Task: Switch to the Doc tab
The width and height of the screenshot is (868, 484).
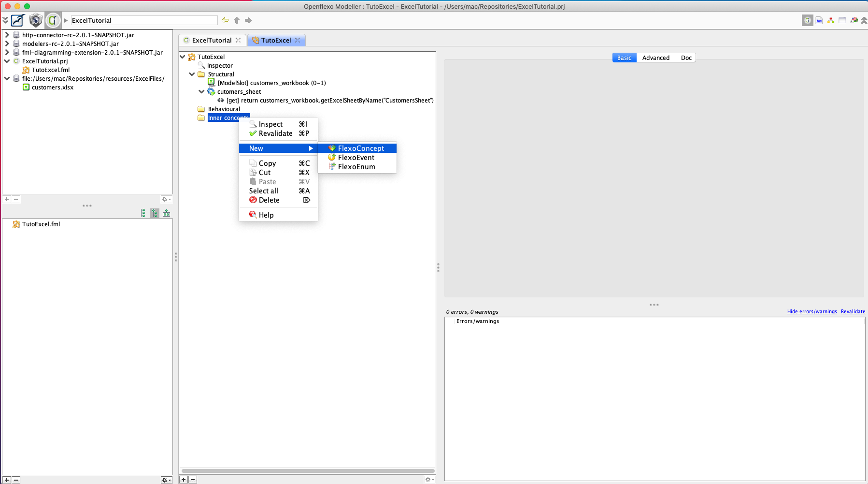Action: point(686,58)
